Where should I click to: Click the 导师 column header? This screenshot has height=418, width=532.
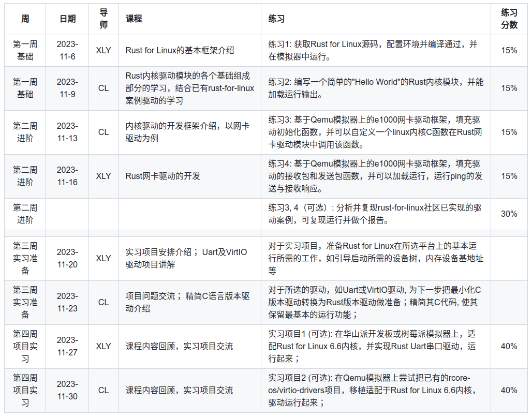pos(104,19)
